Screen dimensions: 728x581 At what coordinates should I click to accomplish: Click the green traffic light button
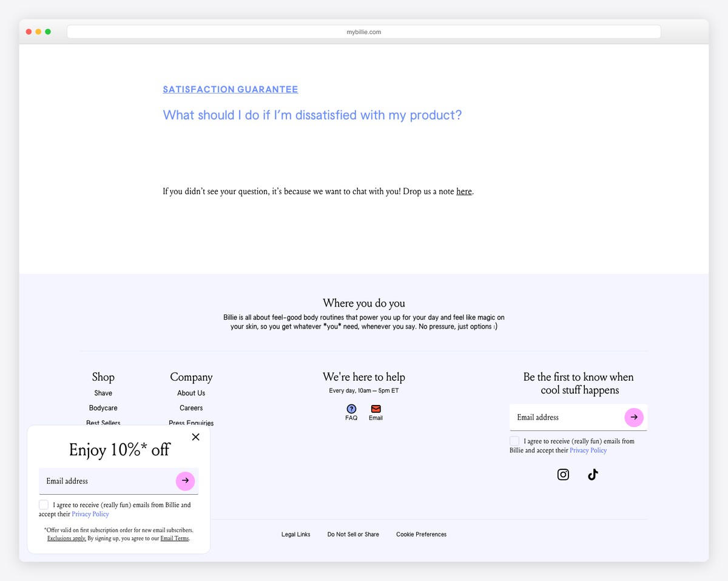tap(48, 31)
